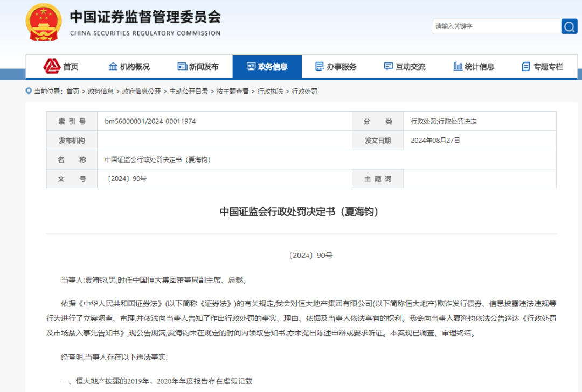The image size is (582, 392).
Task: Click the section heading 一、恒大地产披露的2019年
Action: [157, 381]
